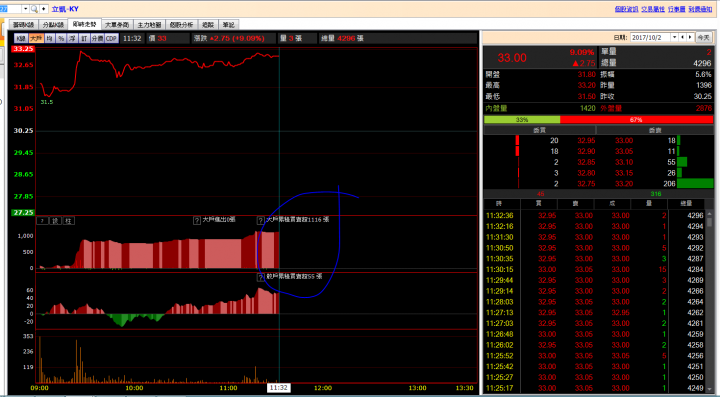This screenshot has width=720, height=397.
Task: Select the trade row at 11:25:17
Action: [x=595, y=388]
